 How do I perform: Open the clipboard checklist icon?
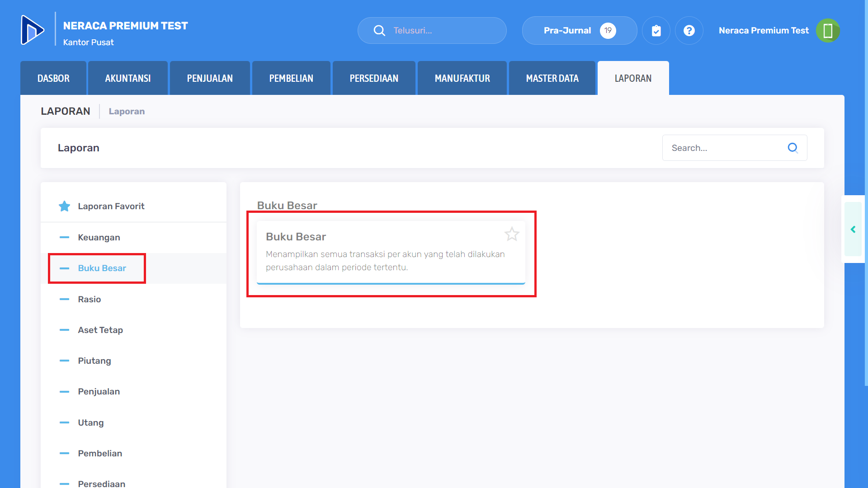pyautogui.click(x=656, y=31)
